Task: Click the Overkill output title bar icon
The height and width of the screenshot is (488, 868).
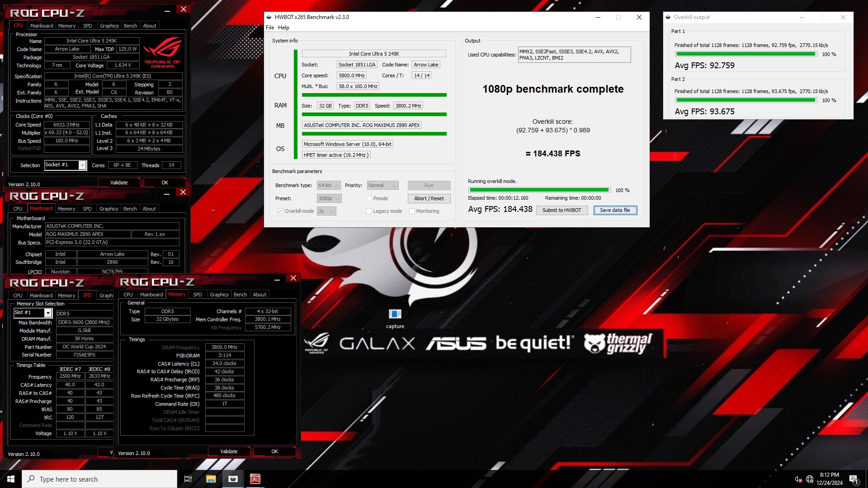Action: click(668, 17)
